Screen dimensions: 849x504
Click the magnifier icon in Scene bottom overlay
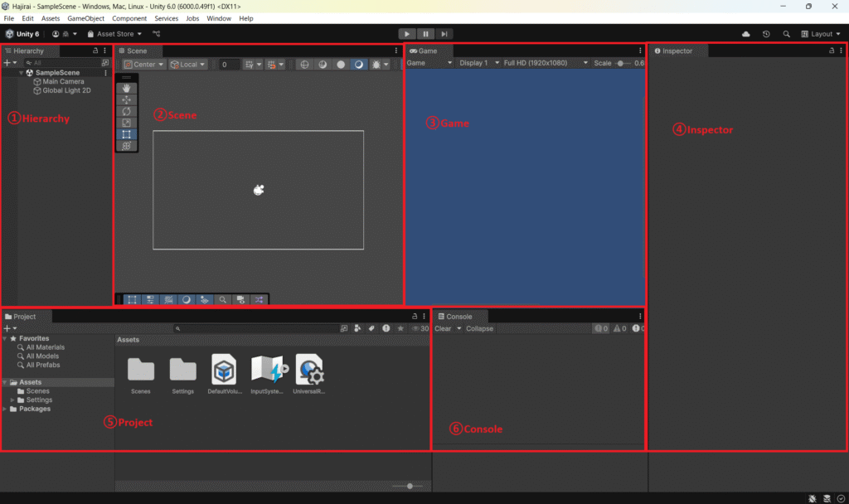click(x=222, y=299)
